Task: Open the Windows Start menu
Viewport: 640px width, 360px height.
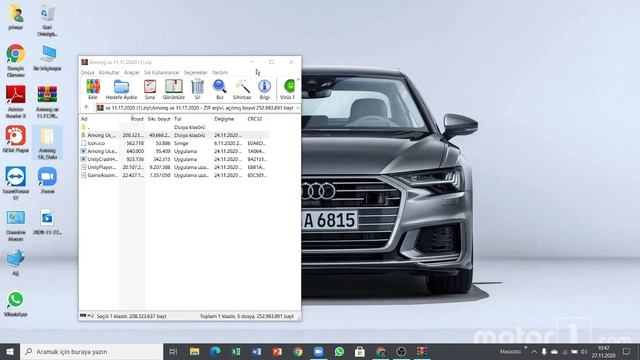Action: click(x=10, y=351)
